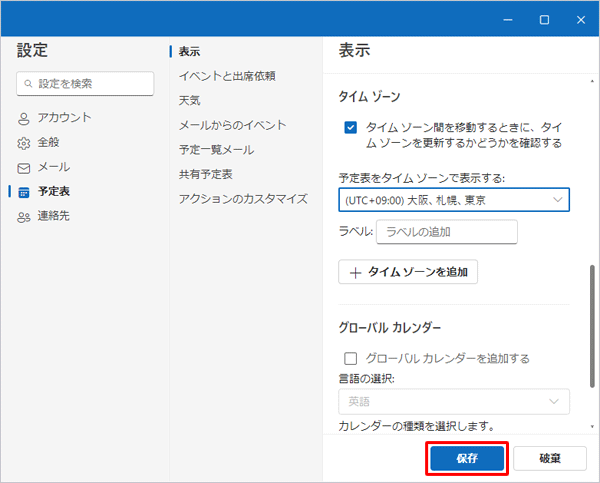The width and height of the screenshot is (600, 483).
Task: Go to 予定一覧メール settings
Action: pyautogui.click(x=216, y=149)
